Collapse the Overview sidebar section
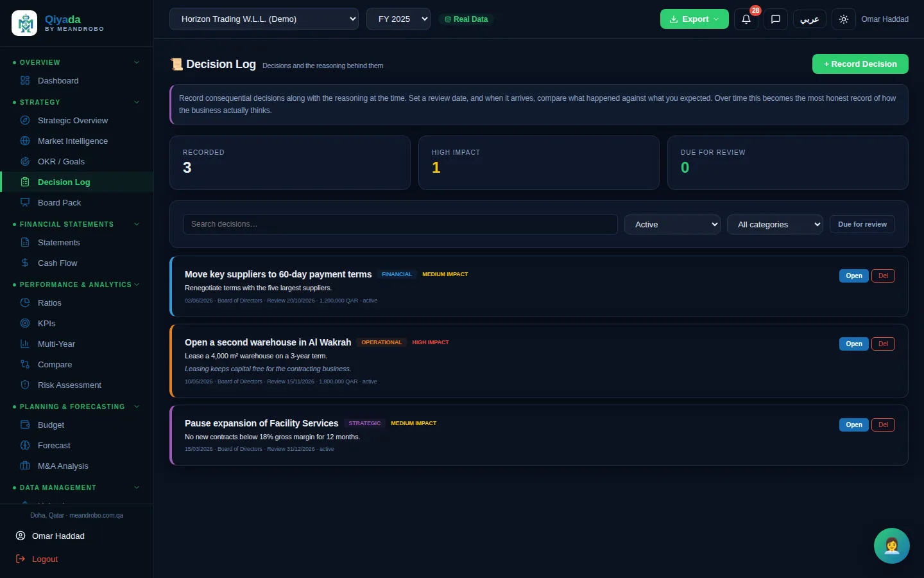924x578 pixels. point(76,62)
